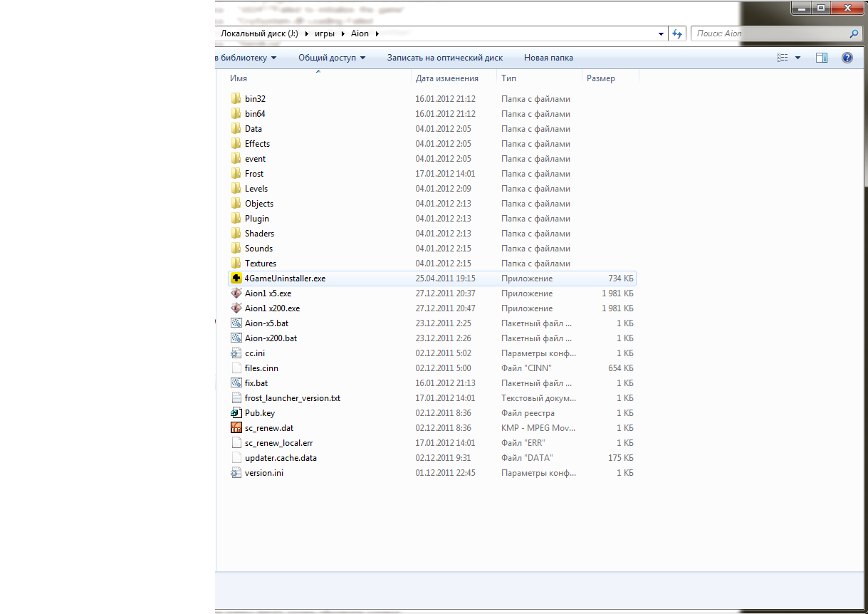The width and height of the screenshot is (868, 614).
Task: Select sc_renew_local.err file
Action: click(433, 443)
